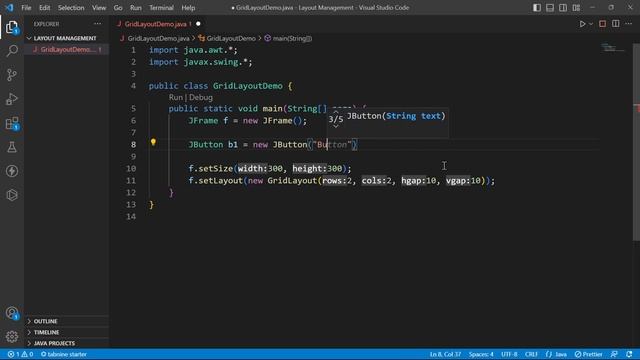Open the File menu
Screen dimensions: 640x360
click(26, 8)
